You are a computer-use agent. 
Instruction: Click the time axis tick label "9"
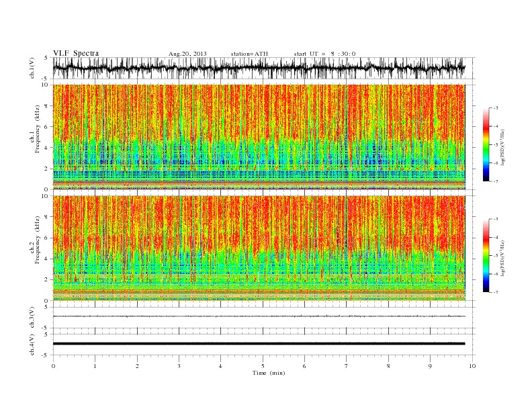[430, 366]
